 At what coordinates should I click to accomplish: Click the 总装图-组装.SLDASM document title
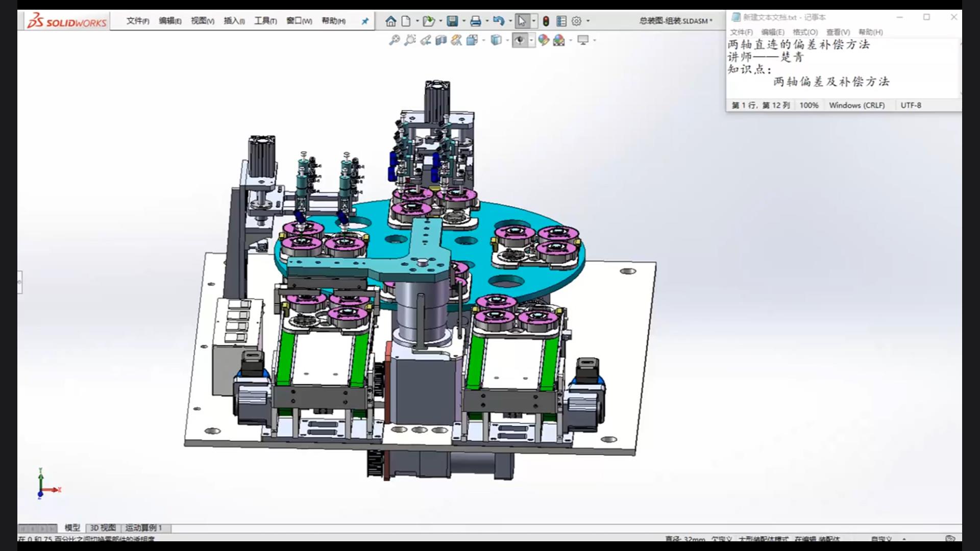(x=676, y=21)
